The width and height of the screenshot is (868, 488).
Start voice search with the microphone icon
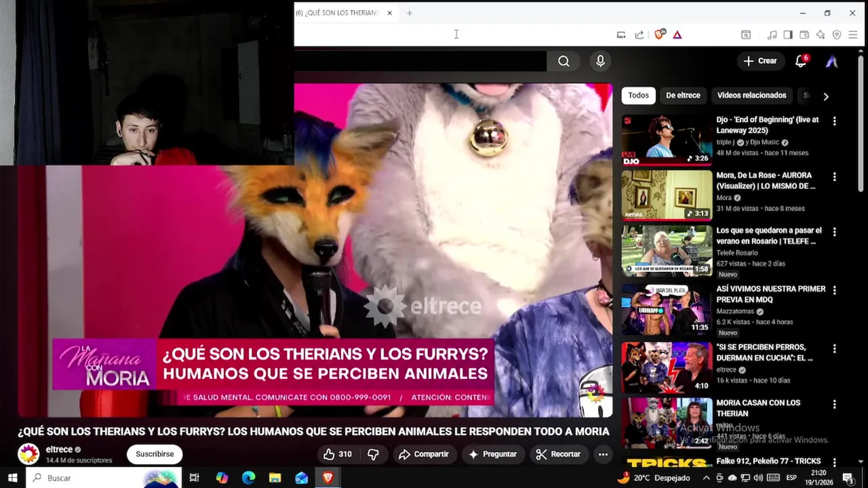pyautogui.click(x=600, y=61)
